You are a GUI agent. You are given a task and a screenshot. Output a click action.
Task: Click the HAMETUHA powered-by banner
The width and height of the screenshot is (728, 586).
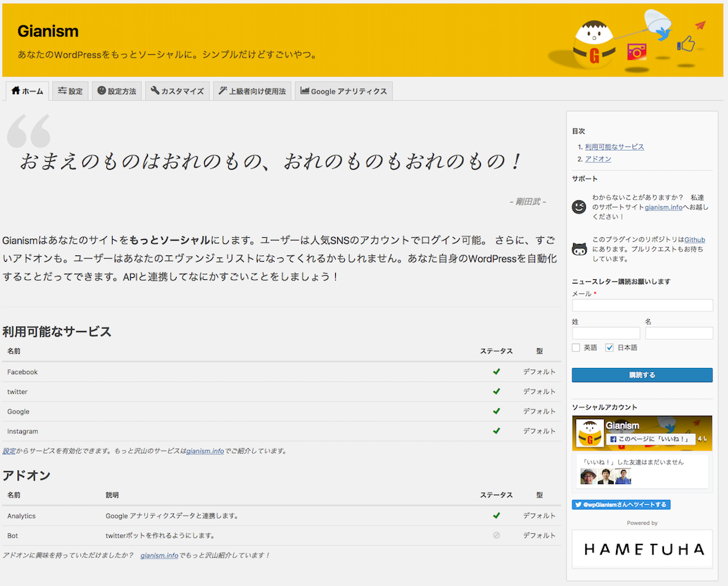642,549
